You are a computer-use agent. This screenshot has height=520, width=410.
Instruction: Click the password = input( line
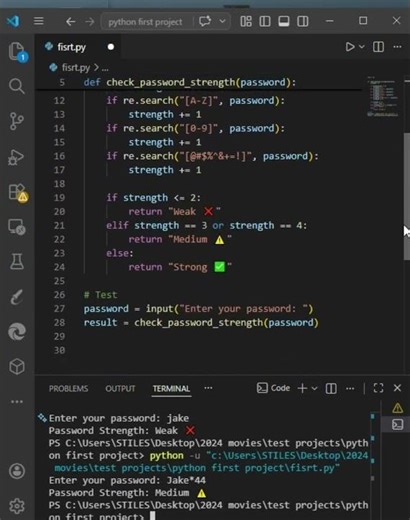coord(198,309)
